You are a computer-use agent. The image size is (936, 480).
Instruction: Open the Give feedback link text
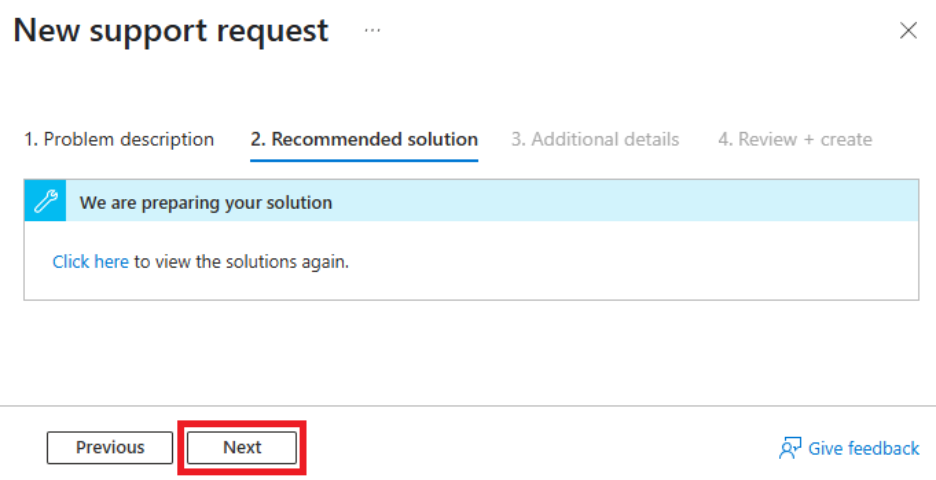coord(864,448)
